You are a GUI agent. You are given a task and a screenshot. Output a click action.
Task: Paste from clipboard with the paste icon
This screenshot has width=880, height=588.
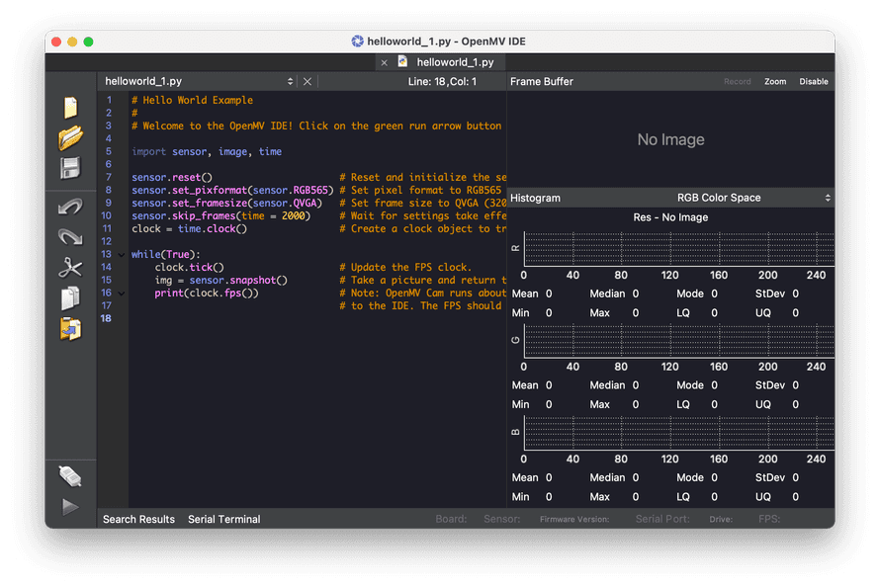coord(70,328)
